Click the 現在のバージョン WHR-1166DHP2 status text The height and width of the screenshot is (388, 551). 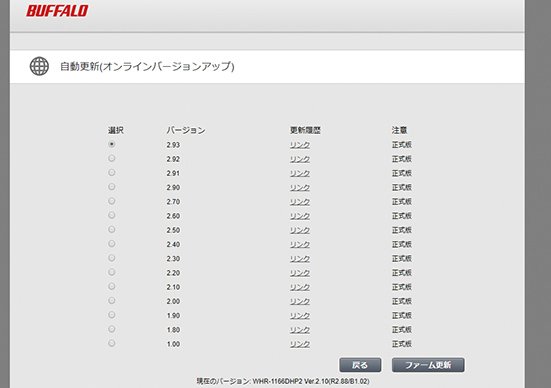[x=283, y=381]
